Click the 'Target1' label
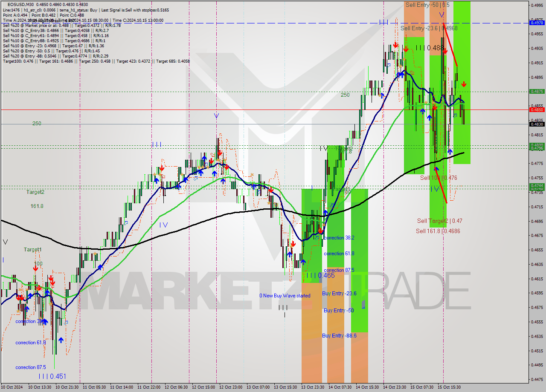The image size is (546, 392). [32, 250]
